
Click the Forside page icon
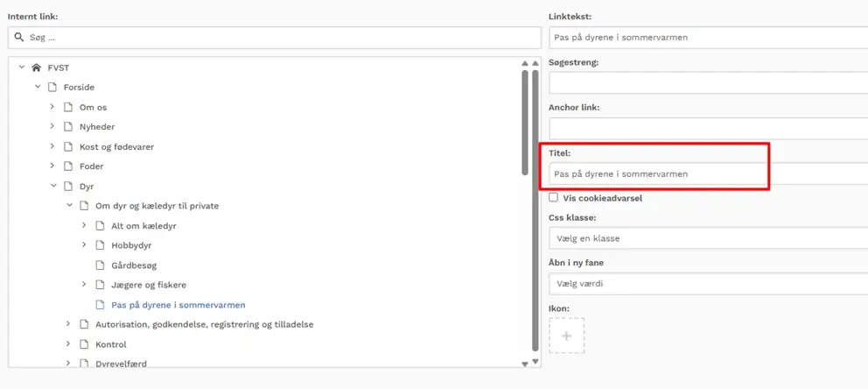pos(52,88)
